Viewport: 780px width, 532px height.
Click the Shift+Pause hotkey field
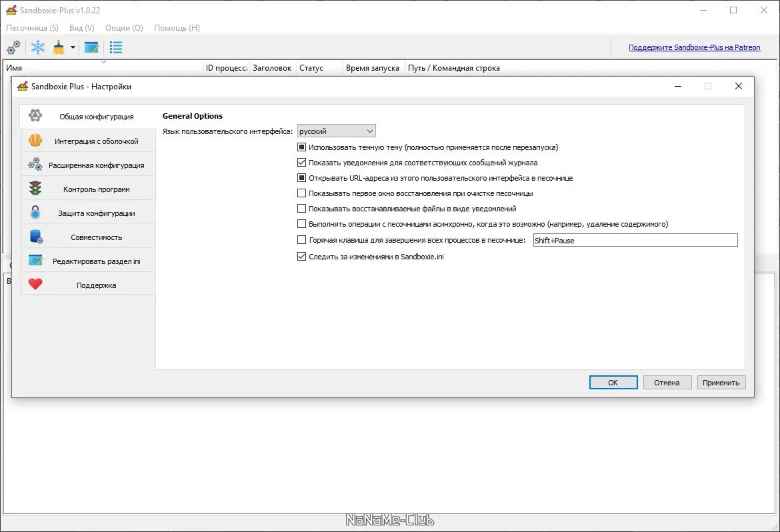635,241
